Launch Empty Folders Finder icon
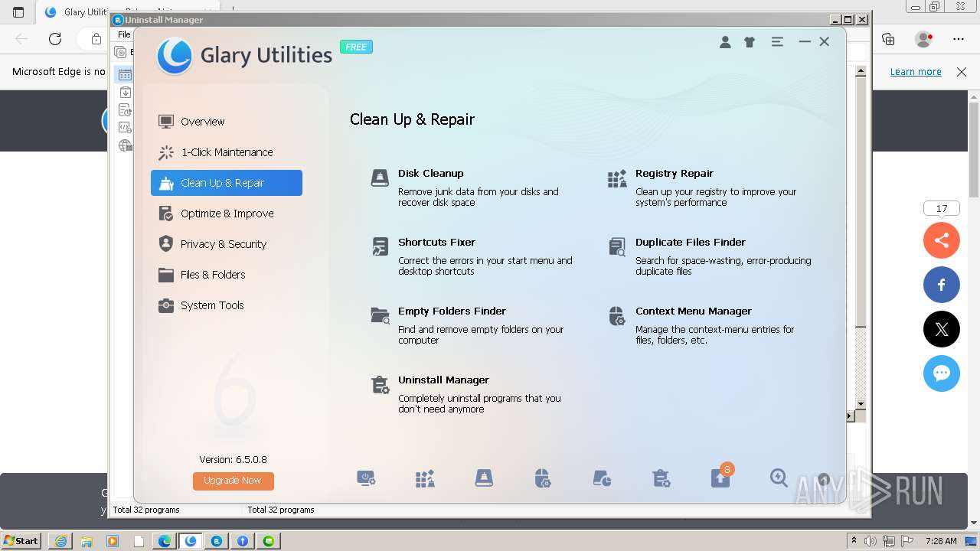The height and width of the screenshot is (551, 980). click(380, 316)
